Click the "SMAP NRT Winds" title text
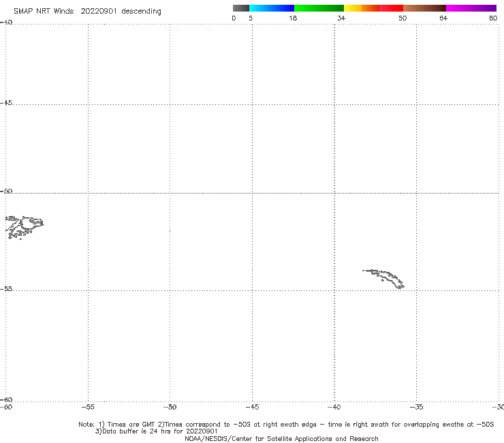The height and width of the screenshot is (443, 504). (x=44, y=12)
